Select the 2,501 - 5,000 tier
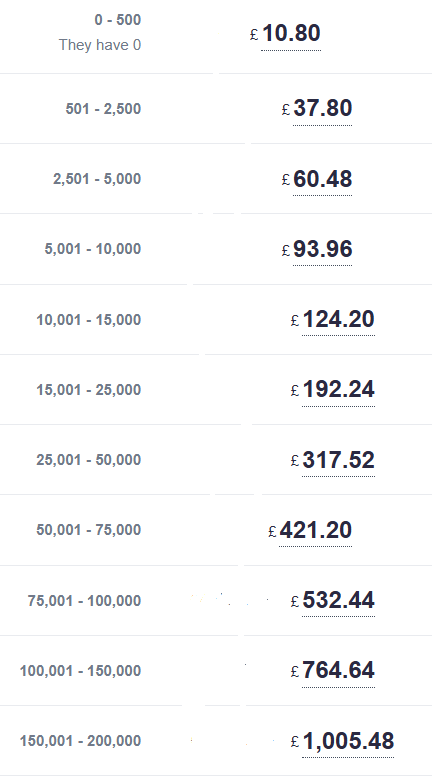 [x=97, y=179]
